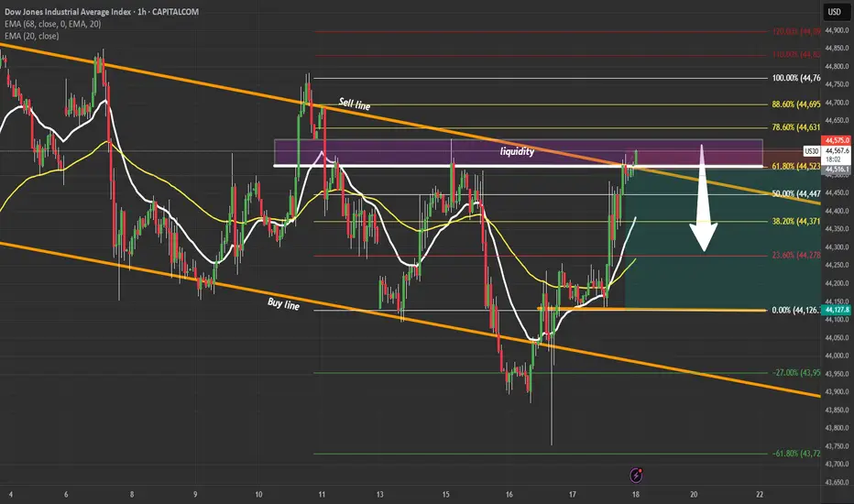The image size is (854, 504).
Task: Click the red 44,575.0 price label
Action: pos(838,140)
